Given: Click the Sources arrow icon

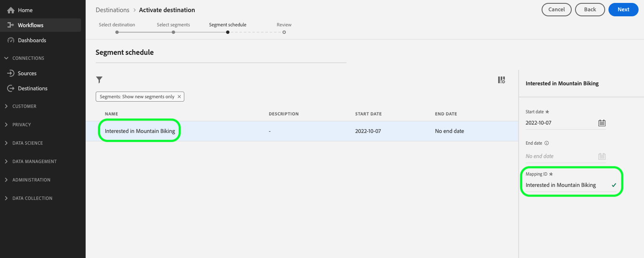Looking at the screenshot, I should (11, 73).
